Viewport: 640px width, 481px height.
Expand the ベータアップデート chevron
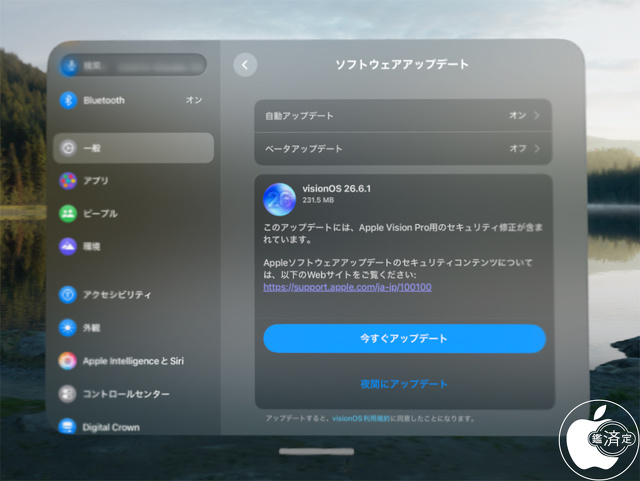coord(537,148)
